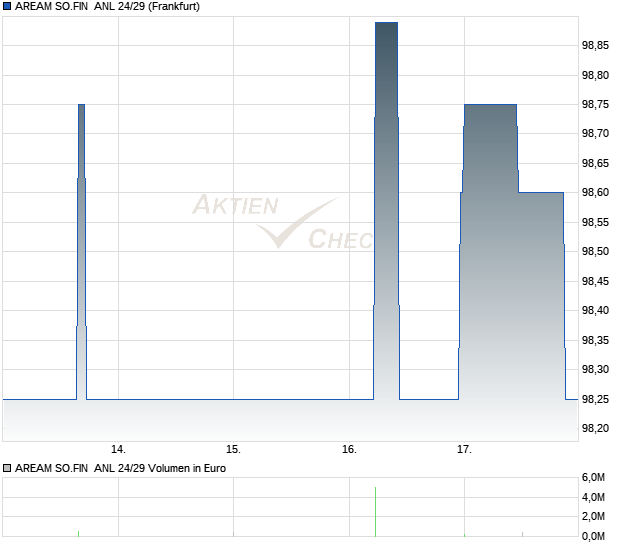Click the '17.' date label
The image size is (620, 546).
click(464, 449)
